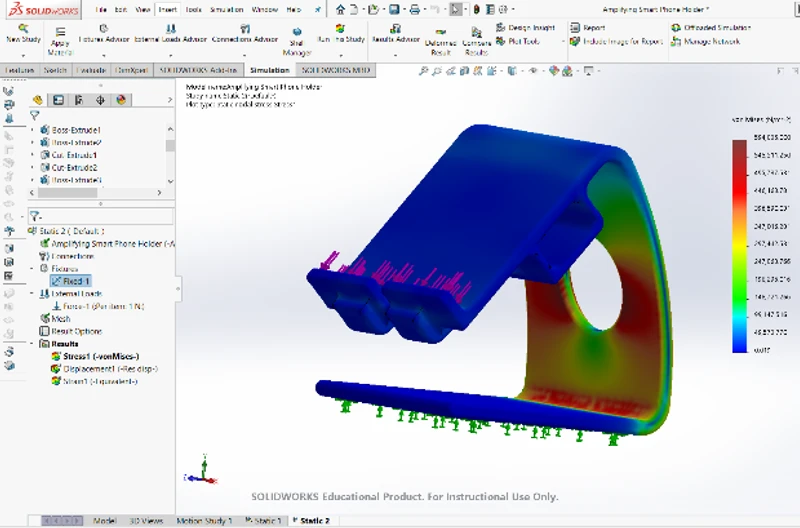This screenshot has width=800, height=528.
Task: Switch to SOLIDWORKS MBD tab
Action: 336,70
